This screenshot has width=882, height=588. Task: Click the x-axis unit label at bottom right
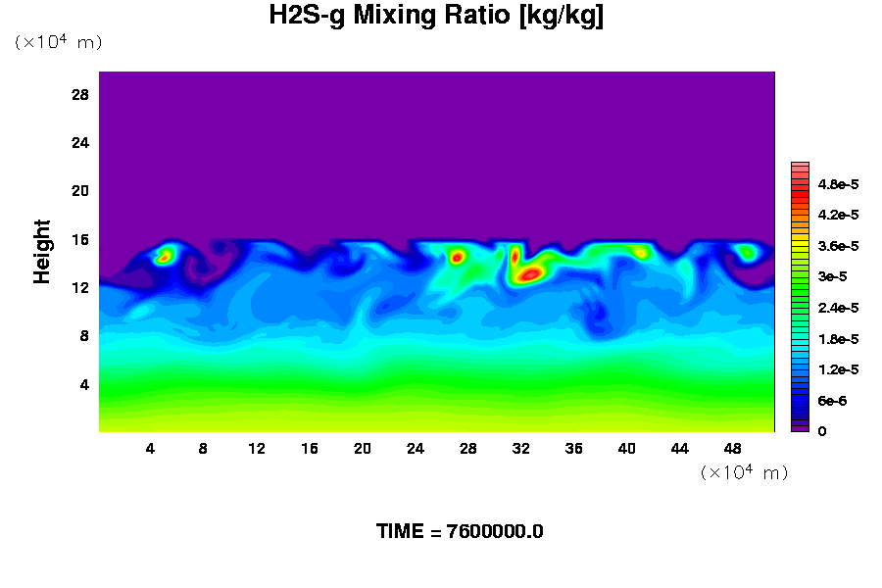pos(744,472)
